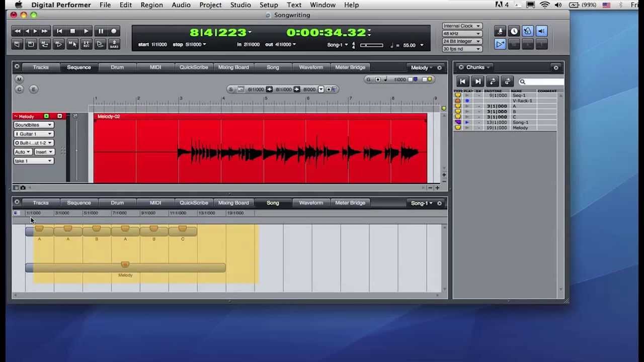Open the Soundbites edit layer dropdown
This screenshot has height=362, width=644.
click(33, 125)
